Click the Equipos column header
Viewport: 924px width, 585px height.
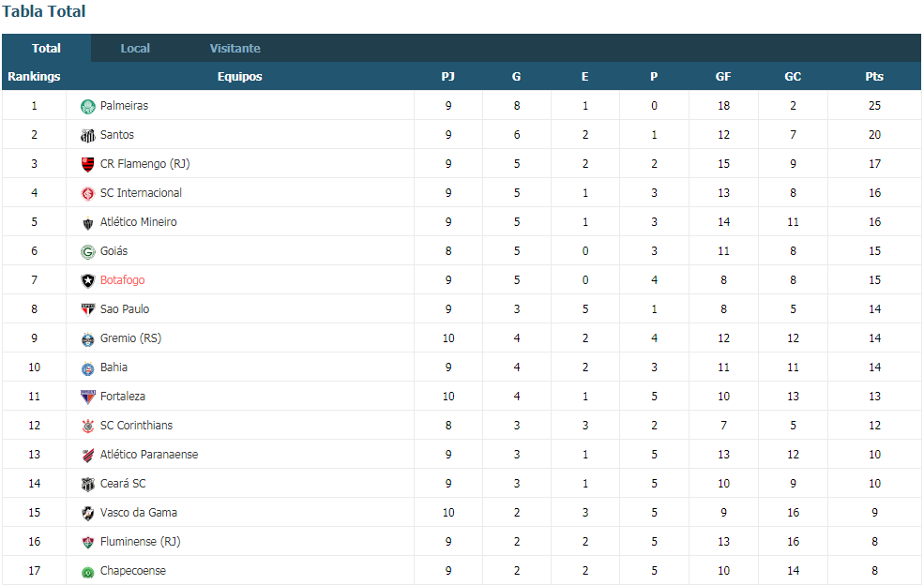240,77
